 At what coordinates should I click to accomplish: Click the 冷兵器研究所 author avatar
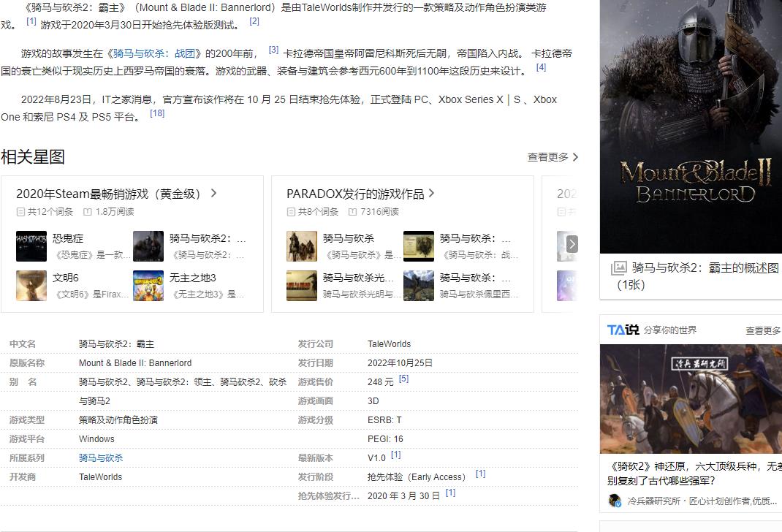pyautogui.click(x=615, y=501)
